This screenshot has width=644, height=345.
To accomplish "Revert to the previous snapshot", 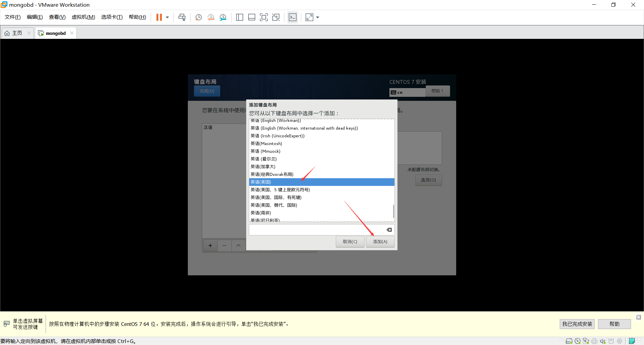I will 211,17.
